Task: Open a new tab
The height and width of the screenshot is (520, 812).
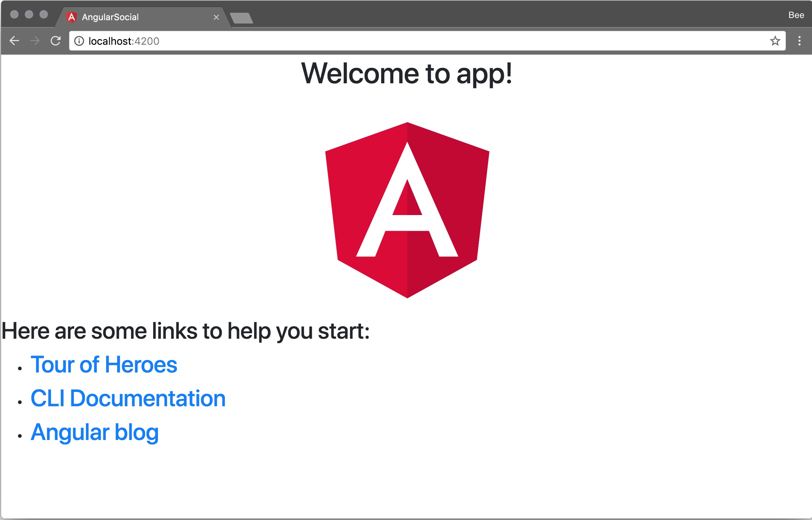Action: 241,18
